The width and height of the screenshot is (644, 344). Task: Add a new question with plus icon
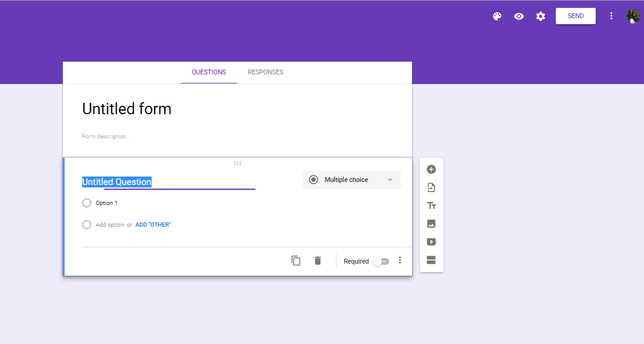pyautogui.click(x=431, y=169)
